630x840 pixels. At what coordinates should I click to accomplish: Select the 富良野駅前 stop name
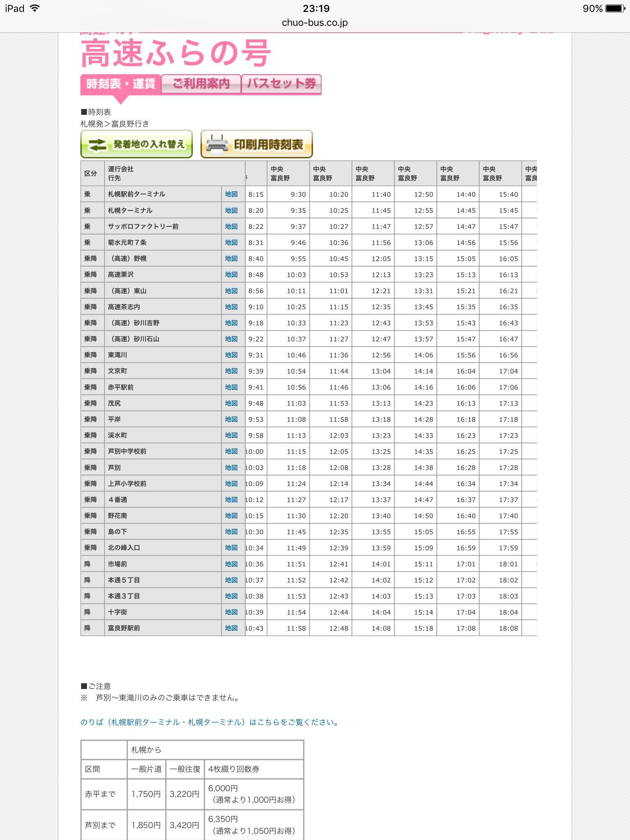(124, 628)
